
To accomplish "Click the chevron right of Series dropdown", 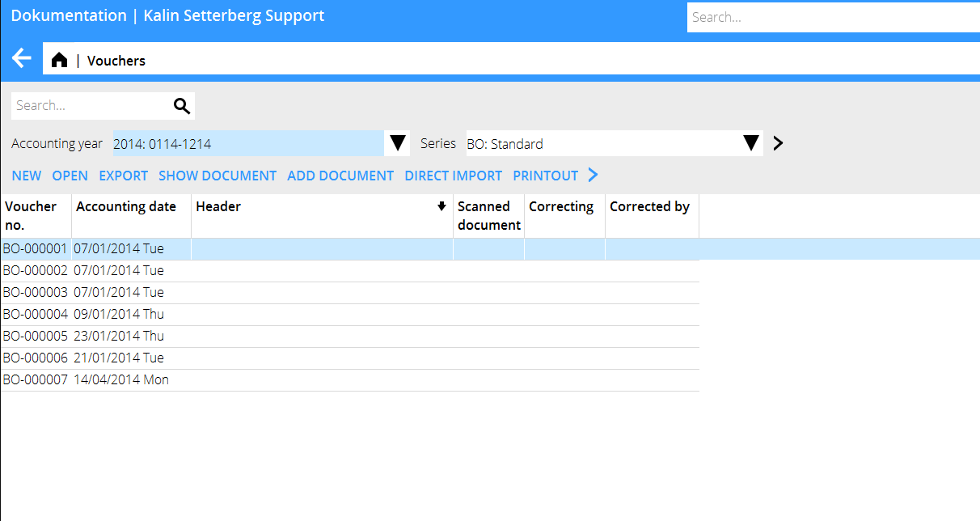I will click(778, 143).
